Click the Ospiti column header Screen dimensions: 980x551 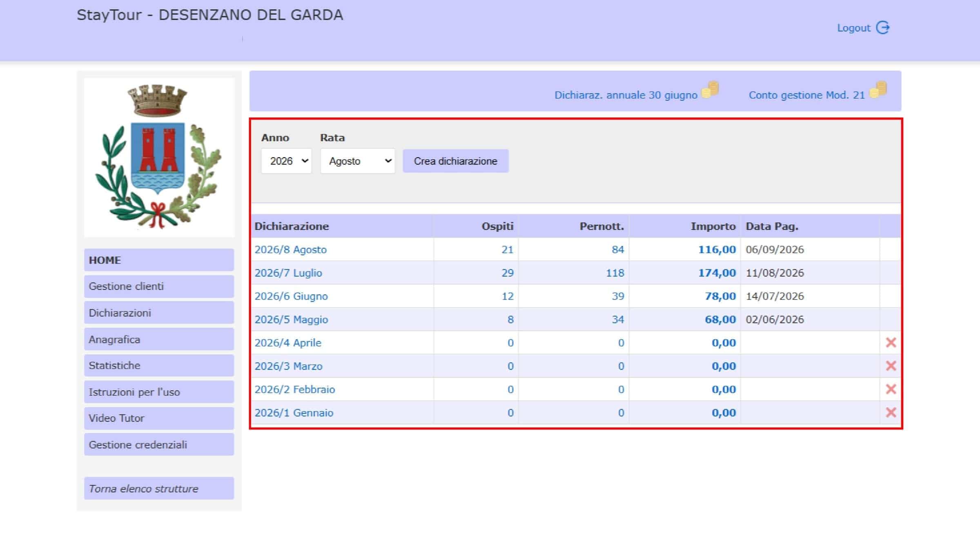pyautogui.click(x=497, y=226)
